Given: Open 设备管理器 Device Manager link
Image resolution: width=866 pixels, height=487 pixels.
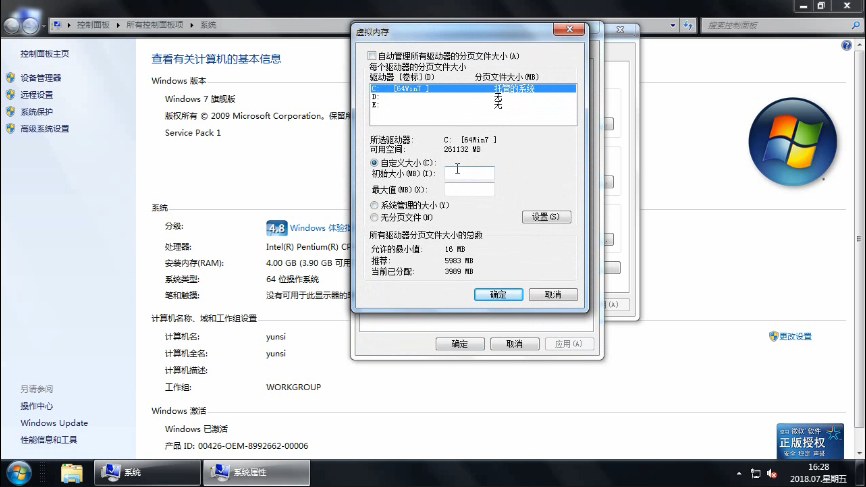Looking at the screenshot, I should (41, 78).
